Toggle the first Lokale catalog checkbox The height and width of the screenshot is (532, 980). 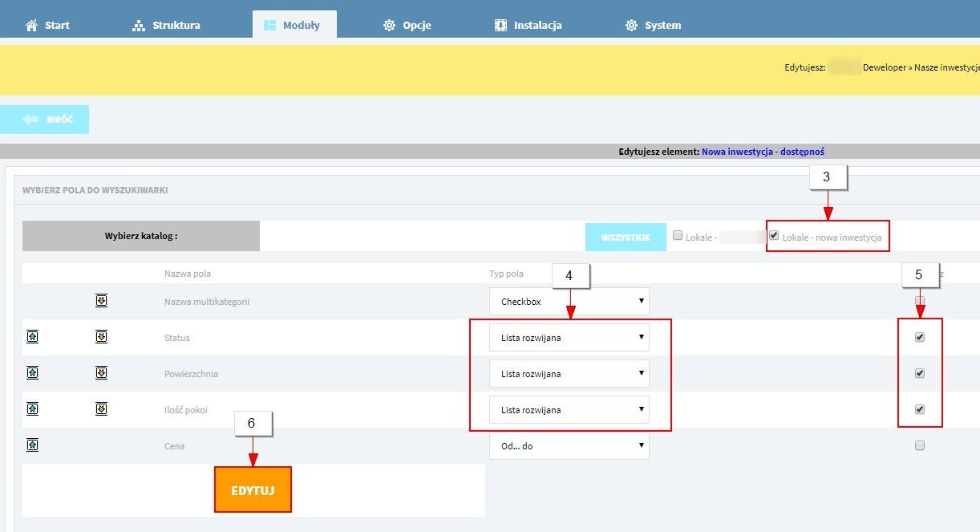(678, 236)
